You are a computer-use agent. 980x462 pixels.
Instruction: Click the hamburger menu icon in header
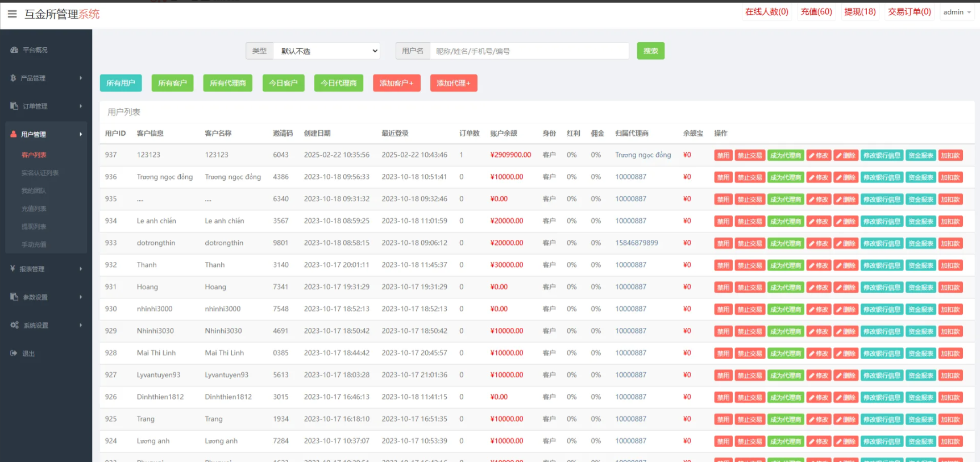coord(12,14)
